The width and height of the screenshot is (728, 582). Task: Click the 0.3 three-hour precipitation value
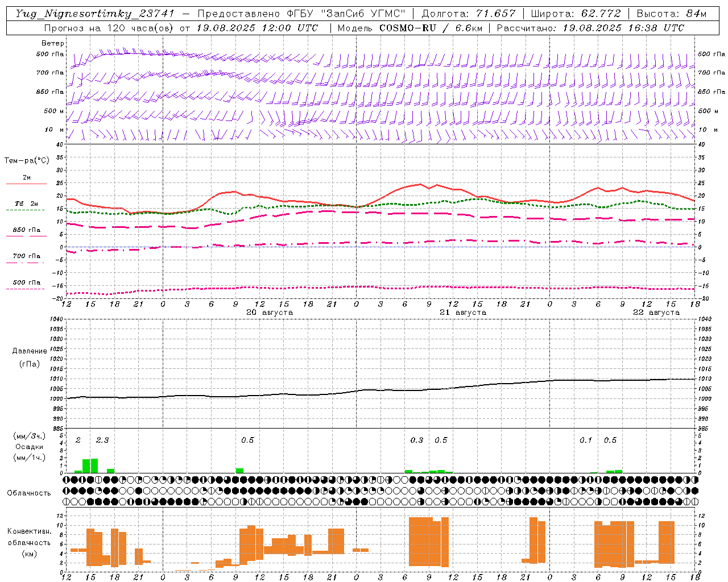coord(417,440)
